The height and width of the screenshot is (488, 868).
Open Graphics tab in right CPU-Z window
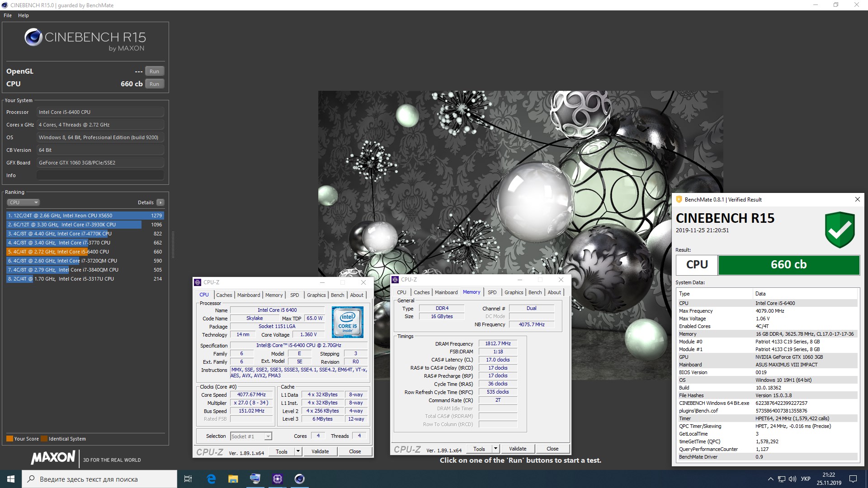point(514,292)
